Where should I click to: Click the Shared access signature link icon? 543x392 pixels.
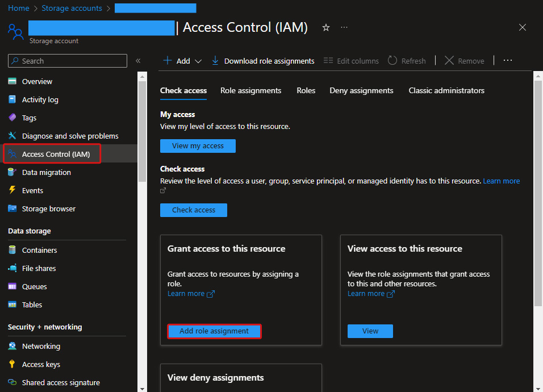(x=12, y=382)
